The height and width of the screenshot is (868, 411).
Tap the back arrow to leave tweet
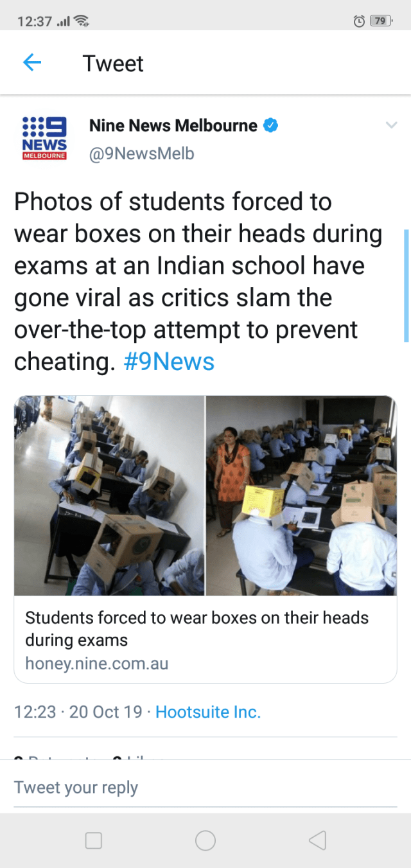tap(32, 62)
